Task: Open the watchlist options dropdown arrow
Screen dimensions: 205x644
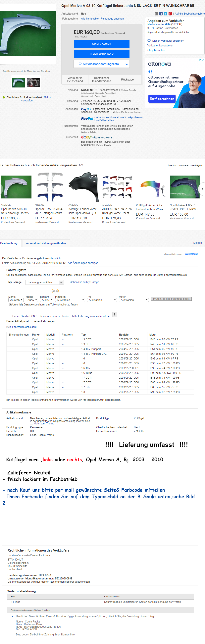Action: pos(127,64)
